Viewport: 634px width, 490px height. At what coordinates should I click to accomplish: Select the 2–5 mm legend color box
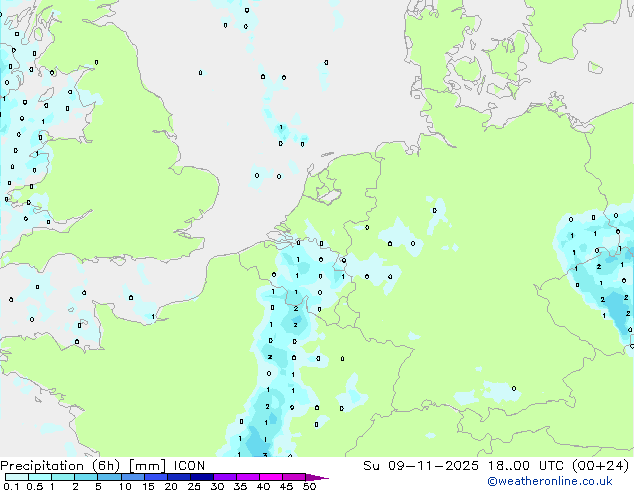(x=86, y=477)
